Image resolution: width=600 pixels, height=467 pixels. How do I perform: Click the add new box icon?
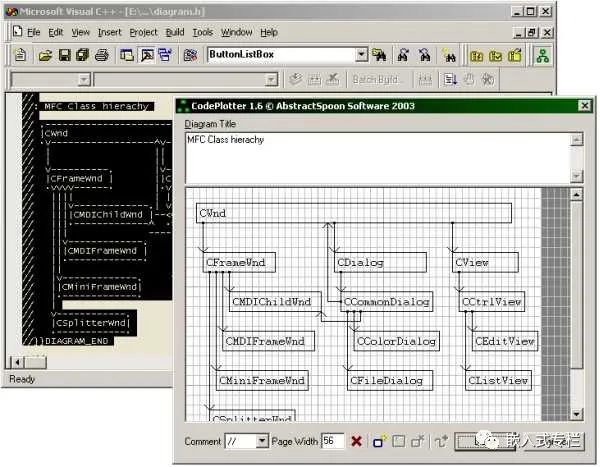[380, 441]
